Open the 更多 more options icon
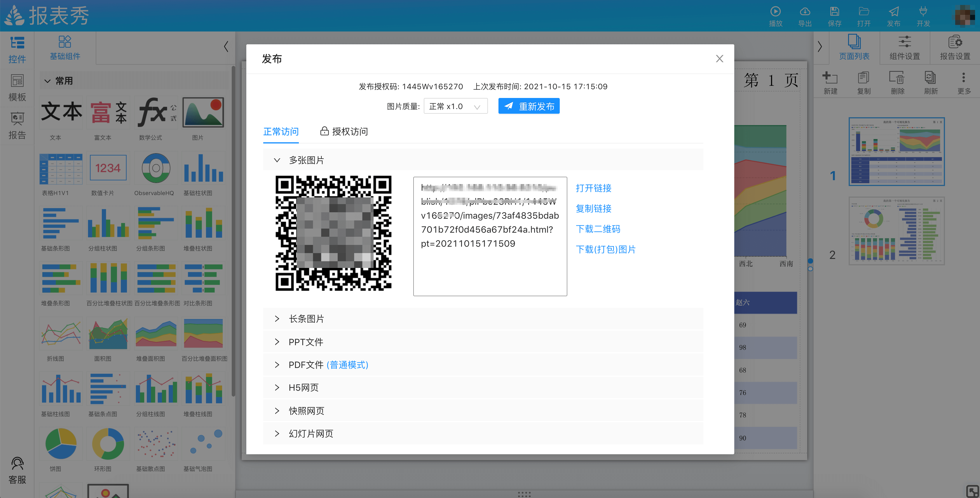The width and height of the screenshot is (980, 498). [x=964, y=78]
